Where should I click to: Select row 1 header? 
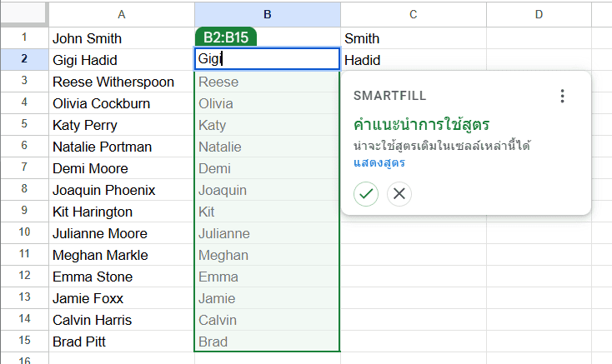point(23,37)
